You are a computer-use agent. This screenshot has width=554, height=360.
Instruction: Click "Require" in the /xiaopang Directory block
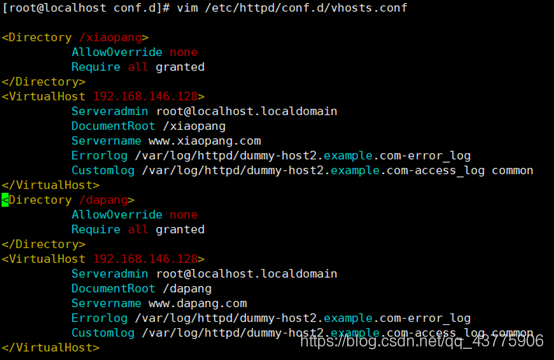tap(96, 67)
